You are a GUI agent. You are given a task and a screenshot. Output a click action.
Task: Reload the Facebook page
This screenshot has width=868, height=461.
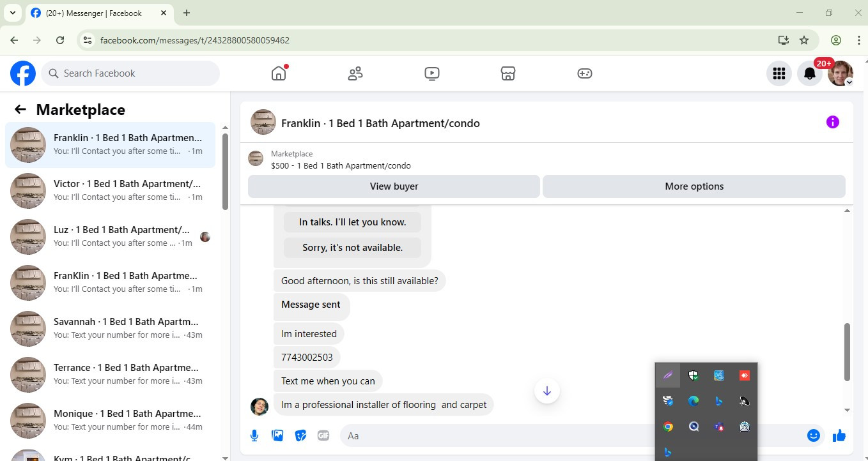click(x=60, y=40)
